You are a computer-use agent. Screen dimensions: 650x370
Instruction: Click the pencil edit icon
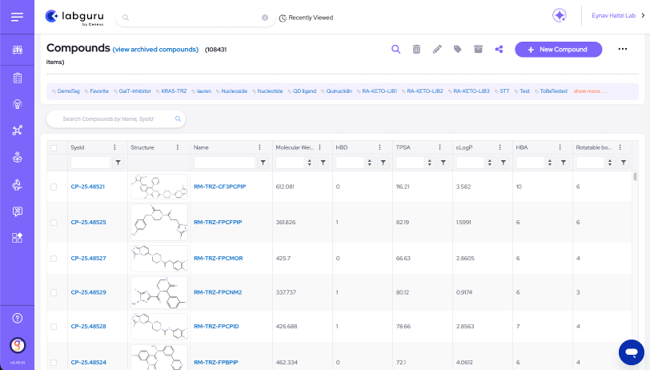[x=437, y=49]
